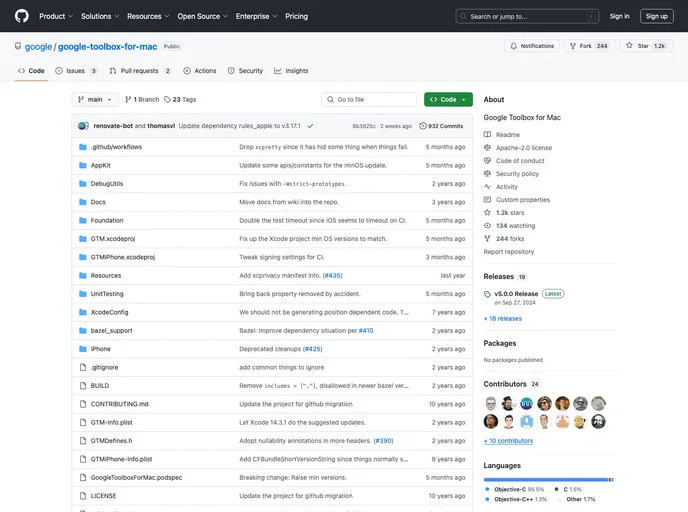Switch to the Actions tab
Viewport: 688px width, 512px height.
[x=200, y=71]
